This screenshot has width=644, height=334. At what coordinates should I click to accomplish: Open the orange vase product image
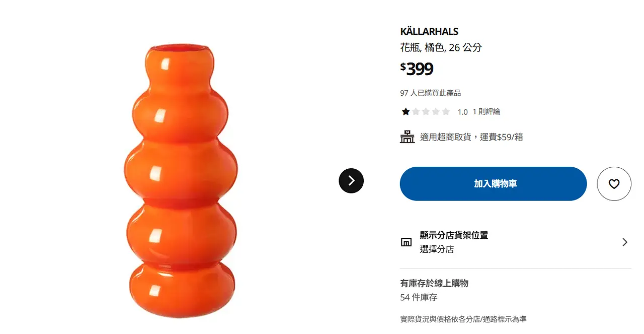click(181, 181)
